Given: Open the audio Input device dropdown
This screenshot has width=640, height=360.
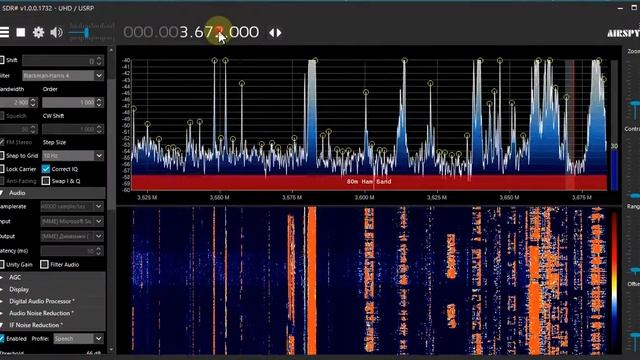Looking at the screenshot, I should coord(72,221).
